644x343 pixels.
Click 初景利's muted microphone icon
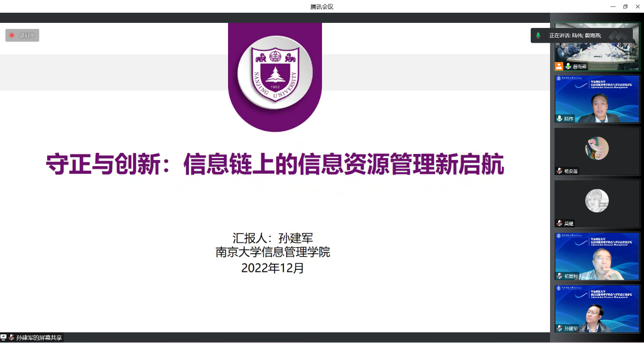pyautogui.click(x=560, y=276)
